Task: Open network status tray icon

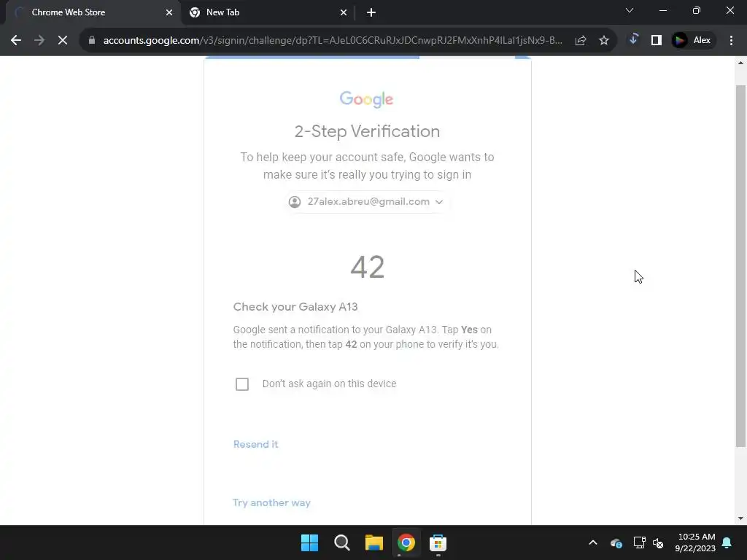Action: pyautogui.click(x=639, y=542)
